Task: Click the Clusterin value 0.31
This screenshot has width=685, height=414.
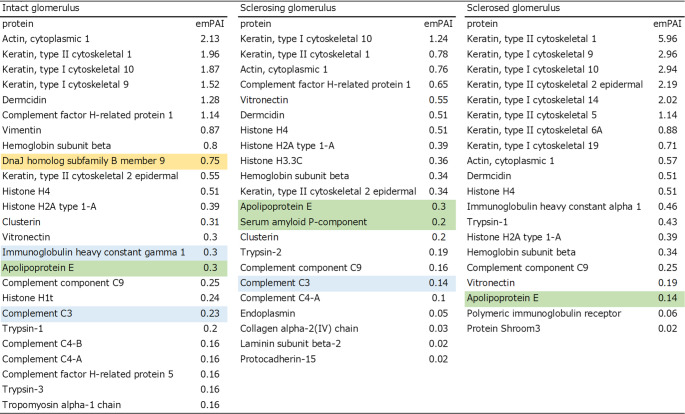Action: (x=210, y=222)
